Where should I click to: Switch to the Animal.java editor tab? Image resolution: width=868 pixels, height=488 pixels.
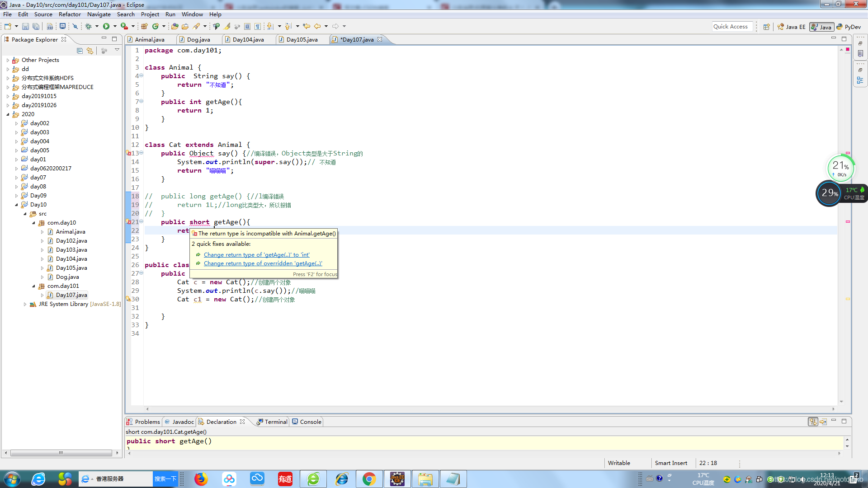click(x=150, y=40)
